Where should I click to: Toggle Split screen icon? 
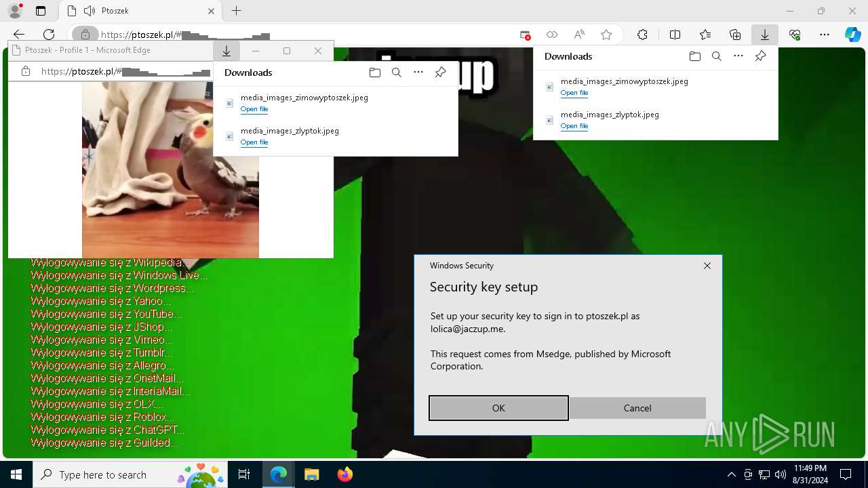point(675,35)
